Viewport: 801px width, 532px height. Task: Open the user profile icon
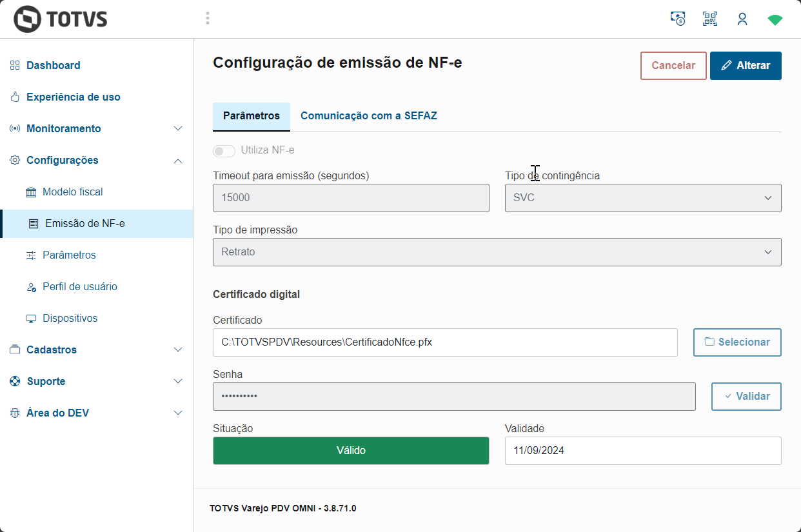pos(742,19)
